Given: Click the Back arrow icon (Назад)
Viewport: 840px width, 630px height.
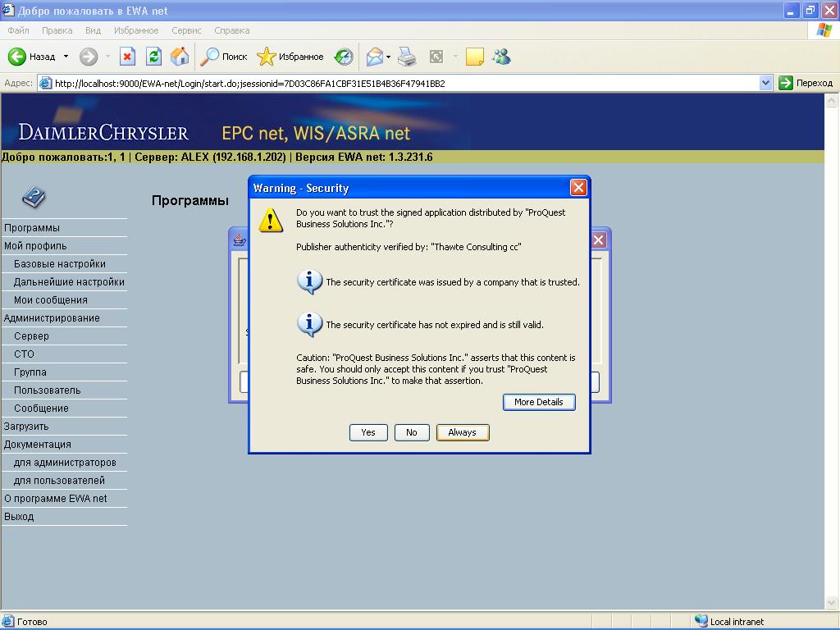Looking at the screenshot, I should (16, 57).
